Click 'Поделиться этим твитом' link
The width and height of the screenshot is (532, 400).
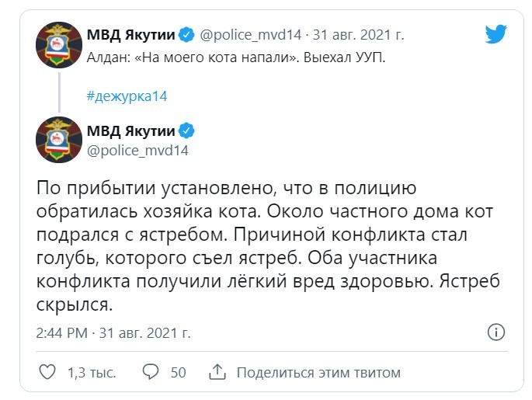[x=318, y=373]
